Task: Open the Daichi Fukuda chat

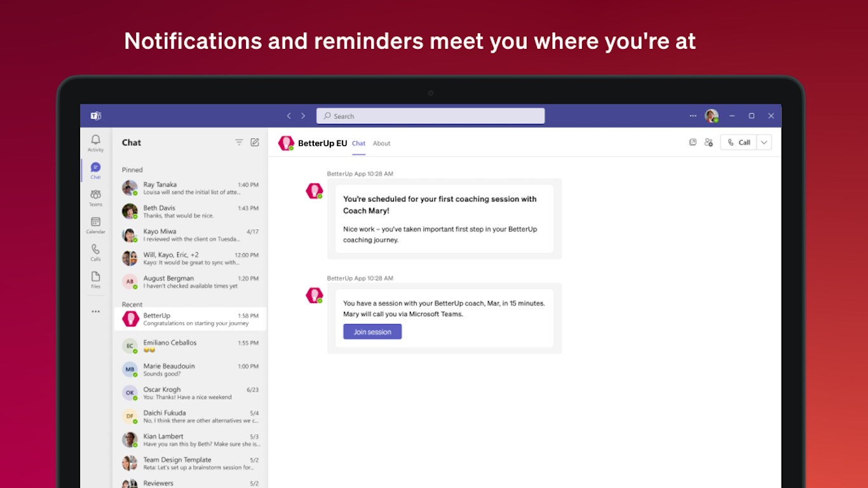Action: pos(190,417)
